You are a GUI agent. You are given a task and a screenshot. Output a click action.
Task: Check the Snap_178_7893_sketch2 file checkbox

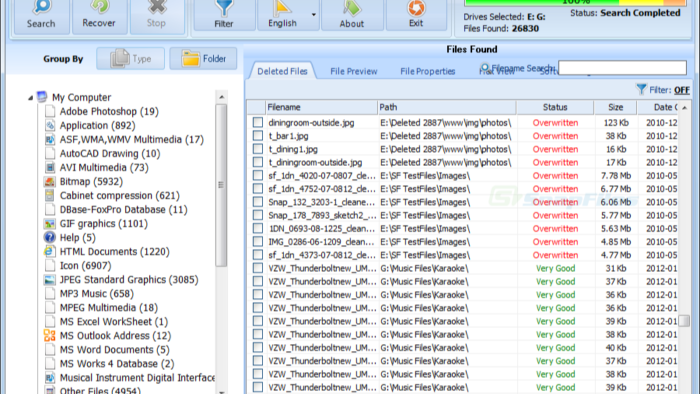pos(258,215)
